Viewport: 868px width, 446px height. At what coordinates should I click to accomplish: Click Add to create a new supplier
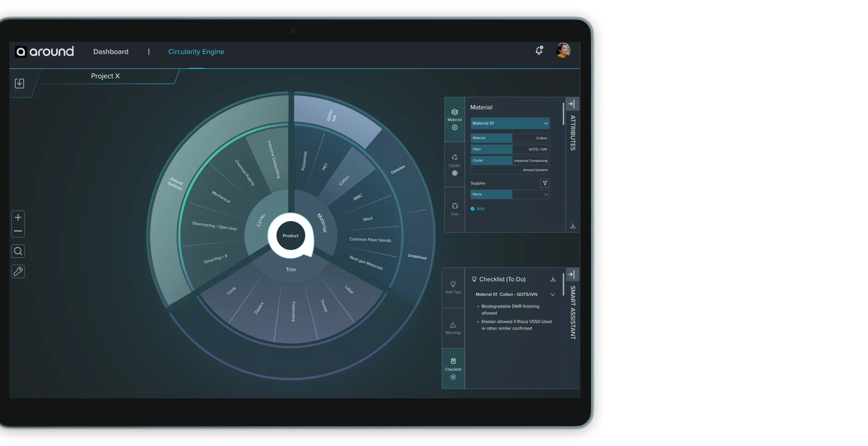coord(478,209)
